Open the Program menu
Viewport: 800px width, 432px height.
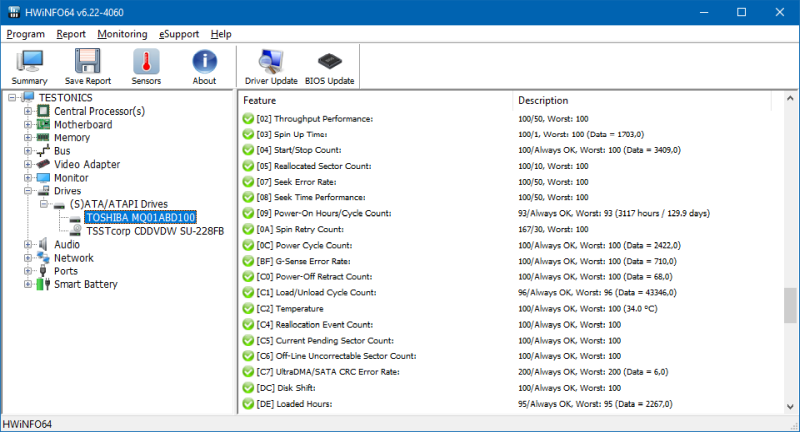26,34
